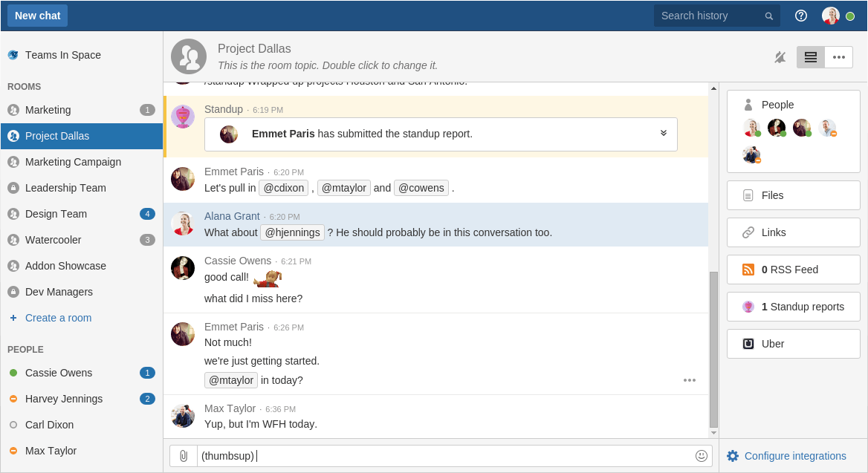Click Emmet Paris avatar at 6:20 PM message
Screen dimensions: 868x473
(183, 179)
